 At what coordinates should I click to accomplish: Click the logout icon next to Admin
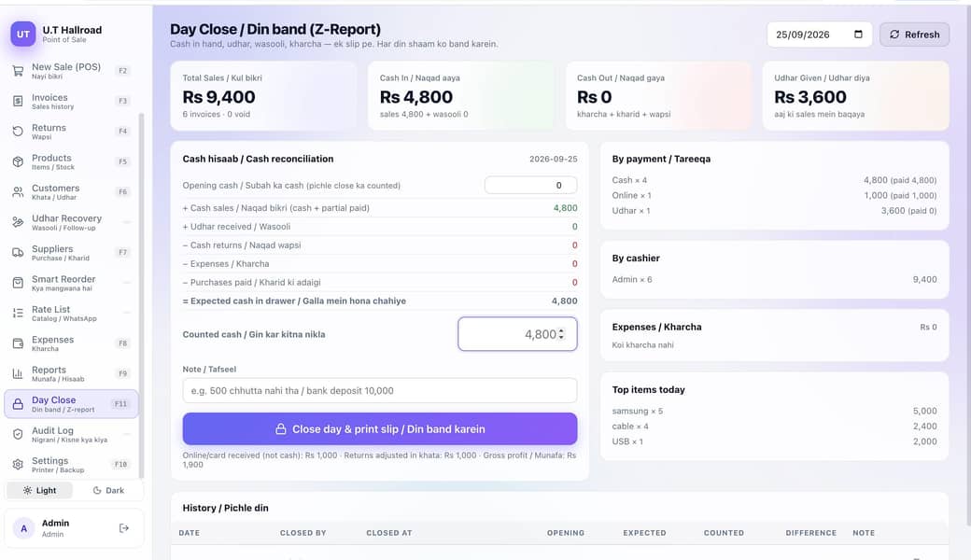[x=124, y=528]
